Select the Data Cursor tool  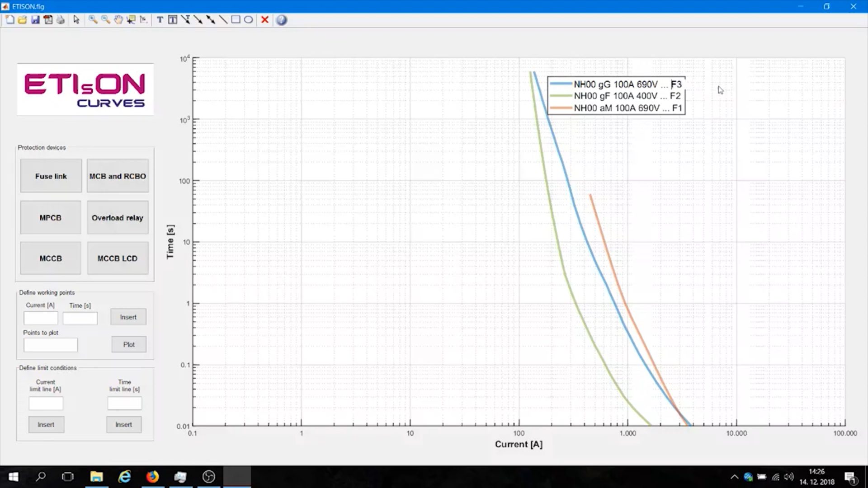(x=131, y=20)
